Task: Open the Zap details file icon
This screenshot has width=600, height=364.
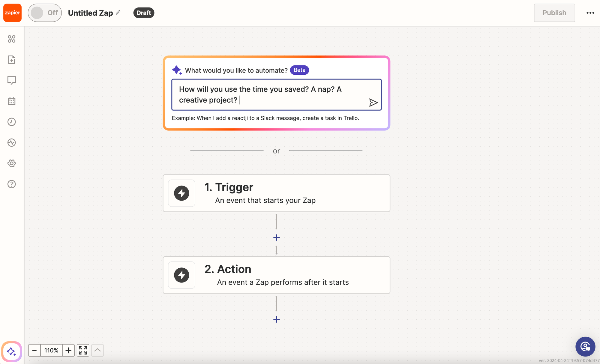Action: point(11,60)
